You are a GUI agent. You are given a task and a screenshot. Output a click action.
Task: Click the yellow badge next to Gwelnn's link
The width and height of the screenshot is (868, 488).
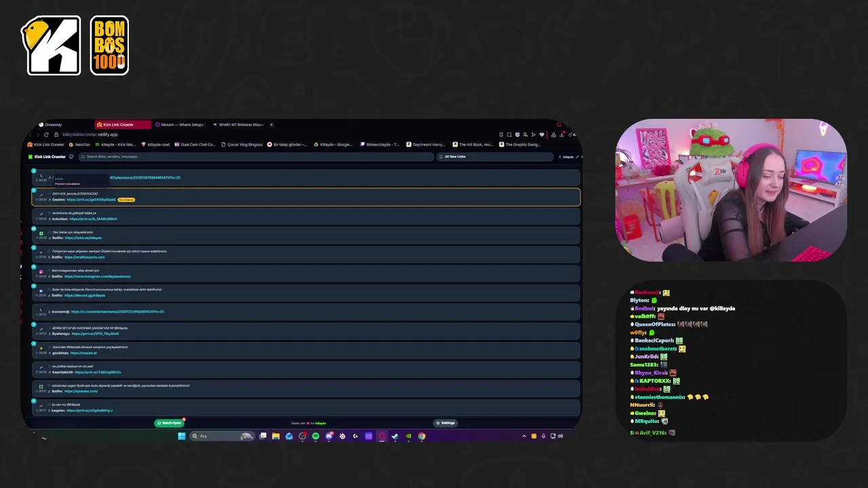127,200
